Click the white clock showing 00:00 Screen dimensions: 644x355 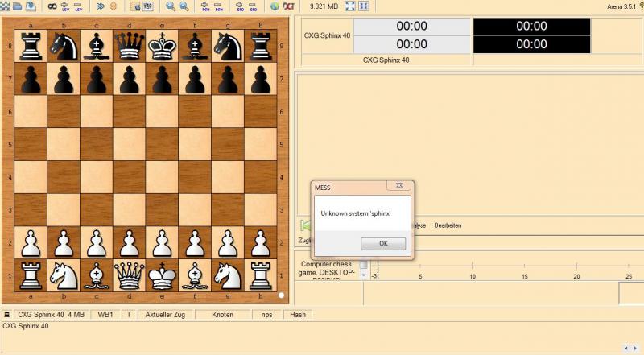pos(412,26)
